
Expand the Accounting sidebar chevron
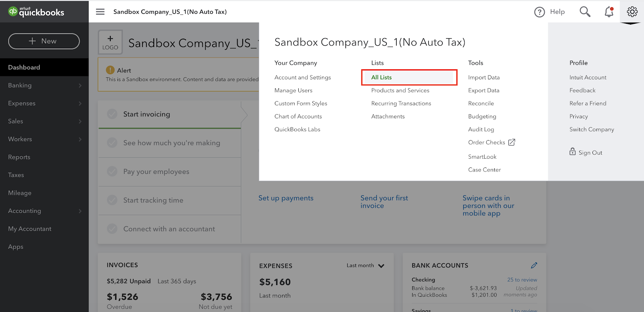coord(80,211)
